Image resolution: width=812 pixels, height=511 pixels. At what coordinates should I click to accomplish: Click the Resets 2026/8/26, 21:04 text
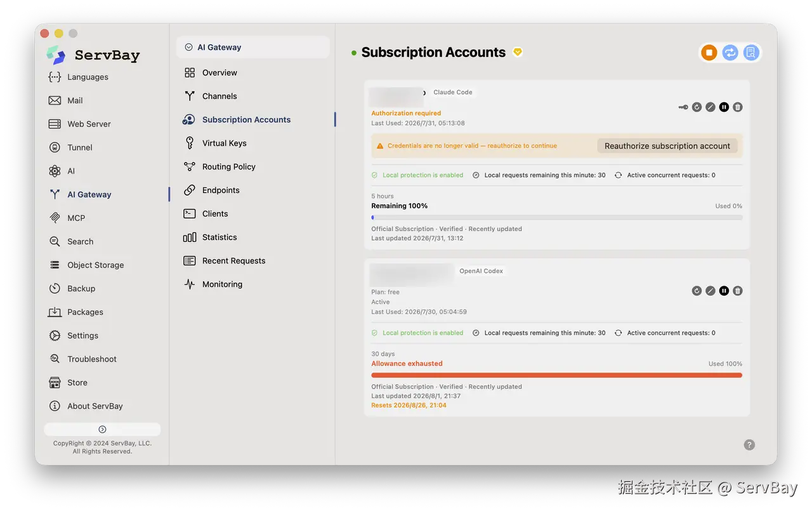[409, 405]
